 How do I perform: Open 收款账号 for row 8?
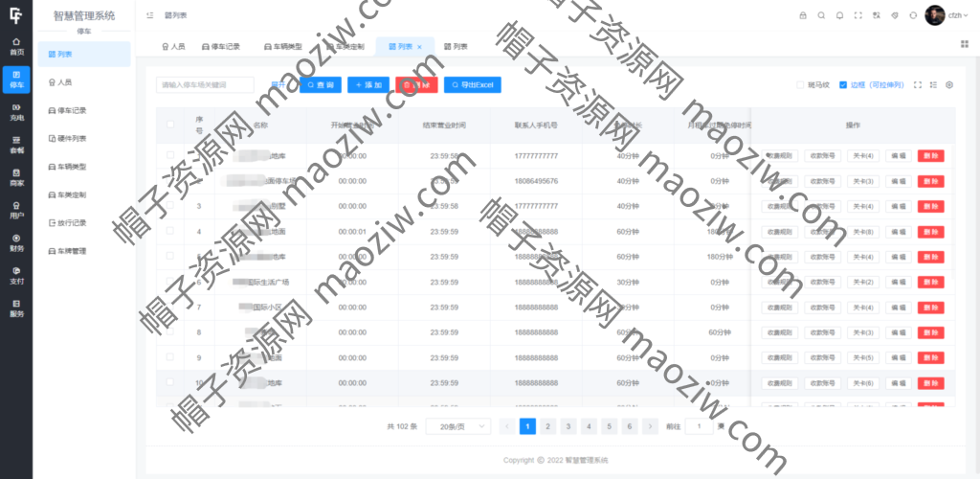point(822,332)
